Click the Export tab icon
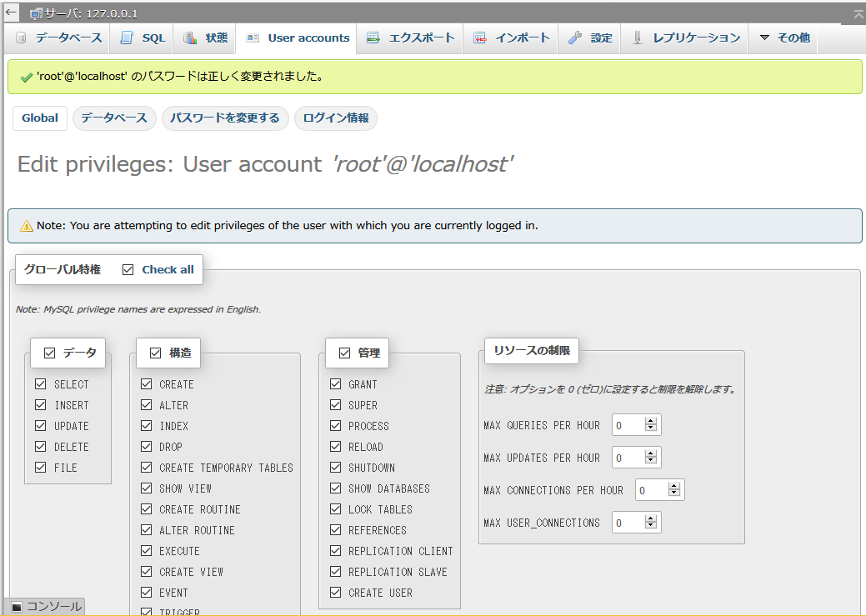 373,38
